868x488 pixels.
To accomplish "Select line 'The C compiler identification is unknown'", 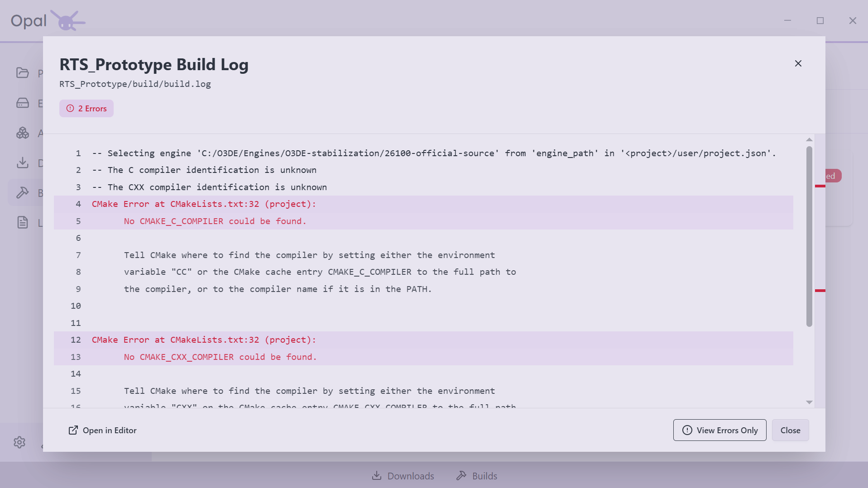I will pos(423,170).
